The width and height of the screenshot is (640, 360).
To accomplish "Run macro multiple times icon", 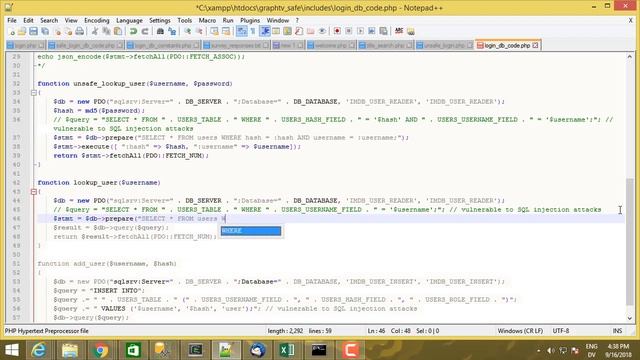I will coord(371,31).
